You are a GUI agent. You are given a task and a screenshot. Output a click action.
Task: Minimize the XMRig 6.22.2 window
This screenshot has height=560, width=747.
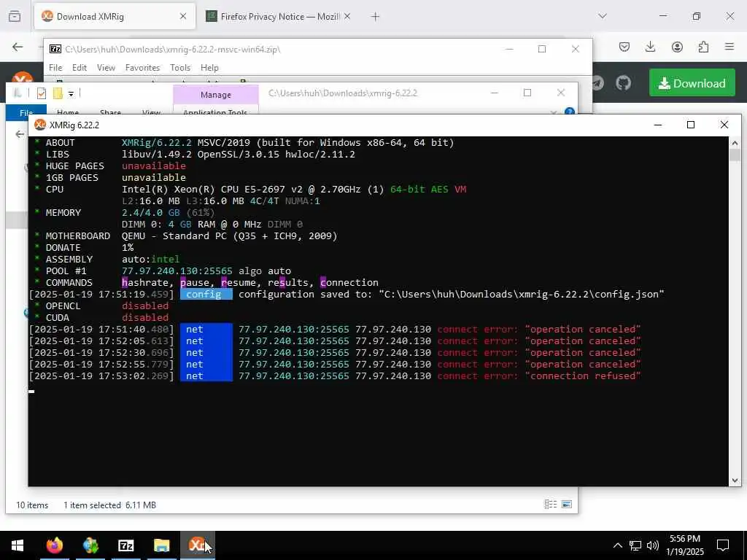(658, 125)
